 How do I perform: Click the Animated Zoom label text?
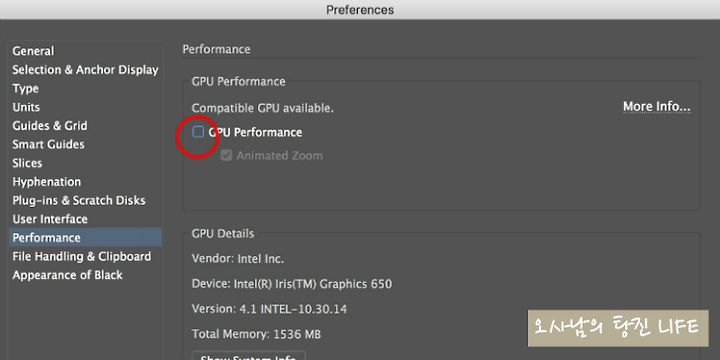coord(280,156)
